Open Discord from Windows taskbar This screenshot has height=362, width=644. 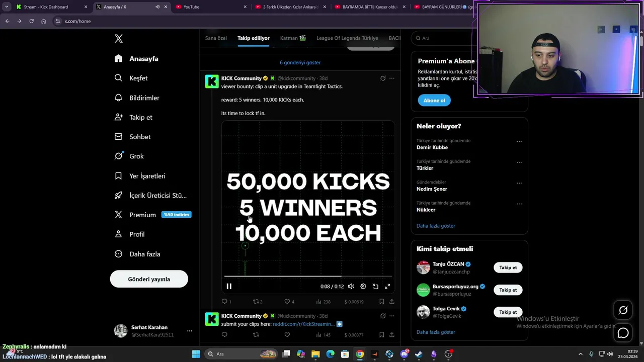[x=404, y=354]
